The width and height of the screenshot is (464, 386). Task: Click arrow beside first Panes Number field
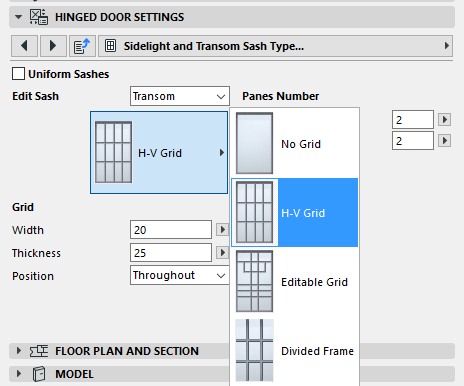coord(444,120)
